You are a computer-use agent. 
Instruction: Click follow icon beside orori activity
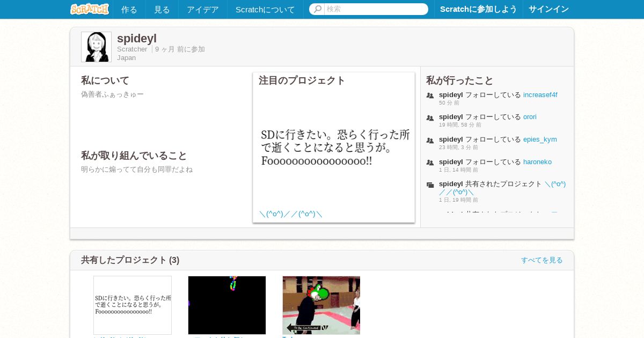point(430,118)
